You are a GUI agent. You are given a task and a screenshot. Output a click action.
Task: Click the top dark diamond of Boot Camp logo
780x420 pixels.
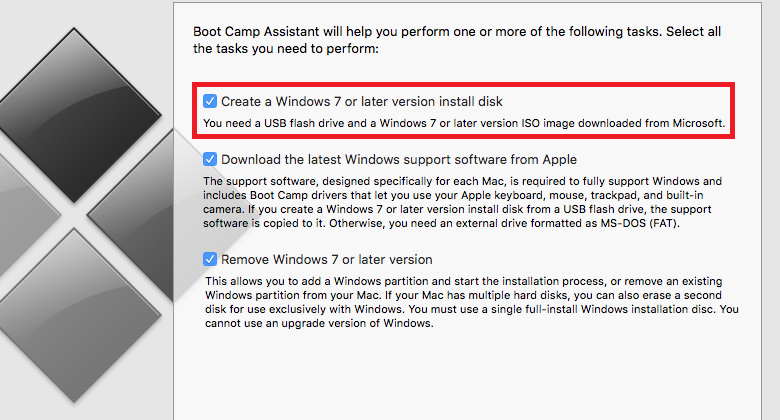tap(75, 115)
